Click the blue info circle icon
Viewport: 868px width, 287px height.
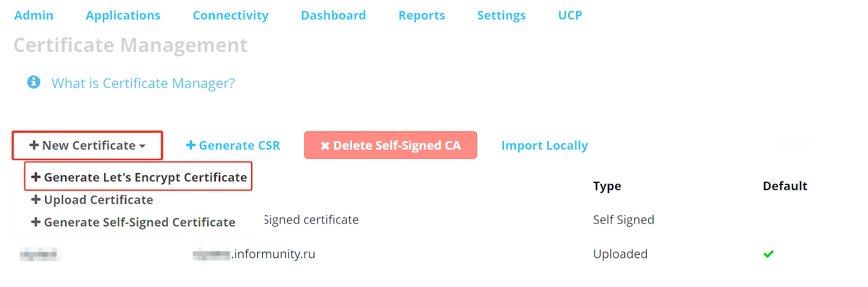coord(34,82)
